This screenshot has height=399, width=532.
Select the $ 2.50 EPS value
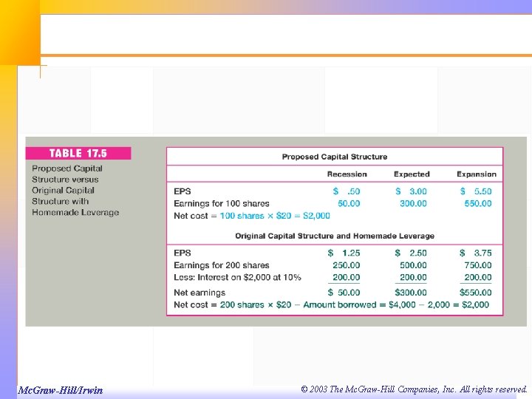tap(411, 253)
